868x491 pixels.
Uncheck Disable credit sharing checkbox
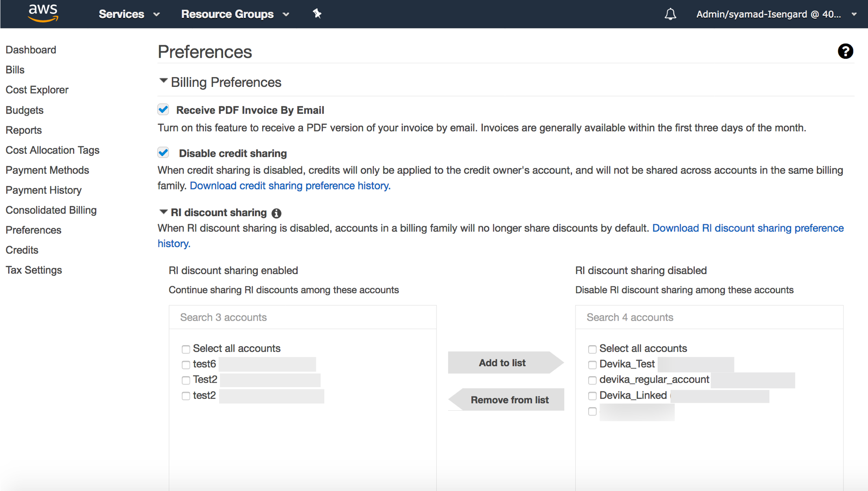(x=164, y=153)
